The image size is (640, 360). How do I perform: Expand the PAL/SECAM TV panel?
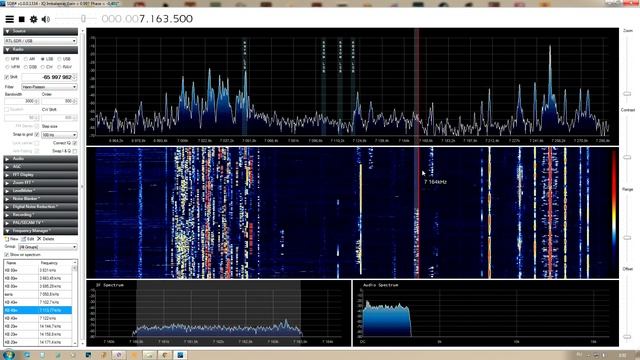tap(40, 223)
